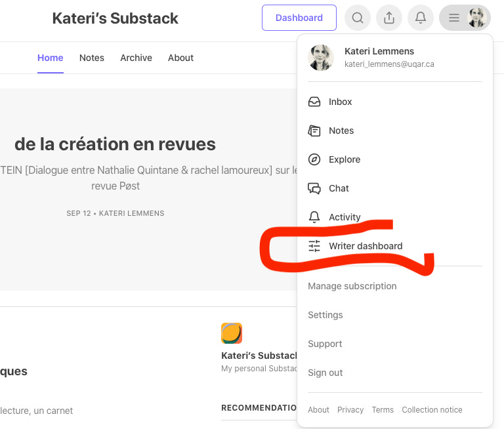Open post "de la création en revues"
Viewport: 504px width, 429px height.
click(x=115, y=144)
